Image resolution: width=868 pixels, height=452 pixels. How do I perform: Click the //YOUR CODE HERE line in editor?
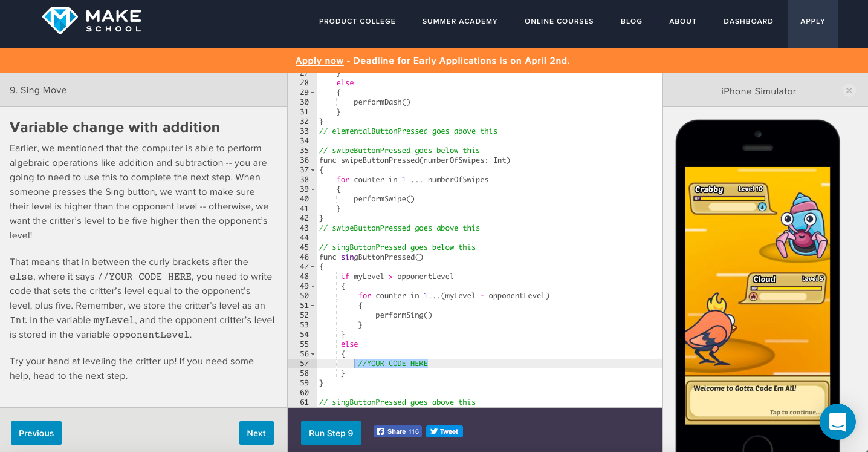[x=392, y=364]
